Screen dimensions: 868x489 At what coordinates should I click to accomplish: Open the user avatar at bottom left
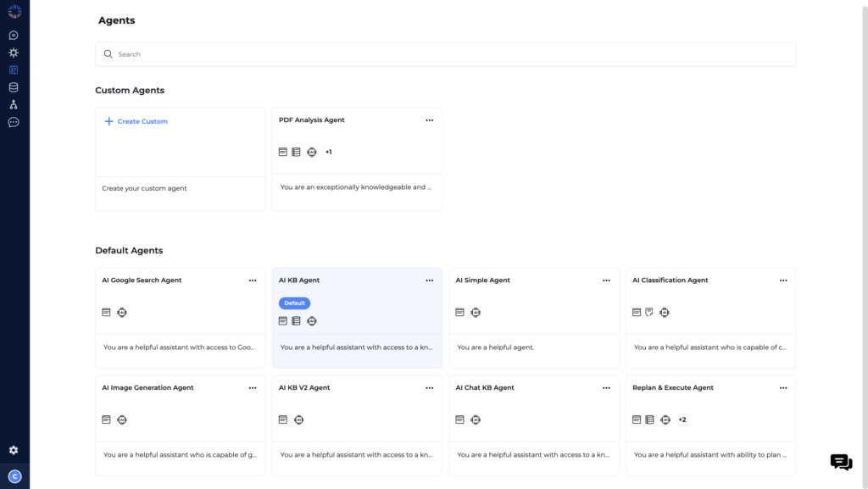13,477
